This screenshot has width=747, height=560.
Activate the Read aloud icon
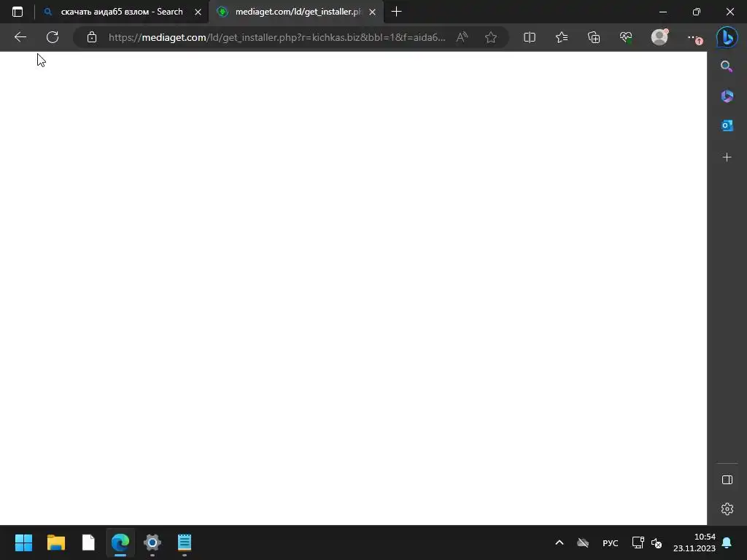pyautogui.click(x=462, y=37)
